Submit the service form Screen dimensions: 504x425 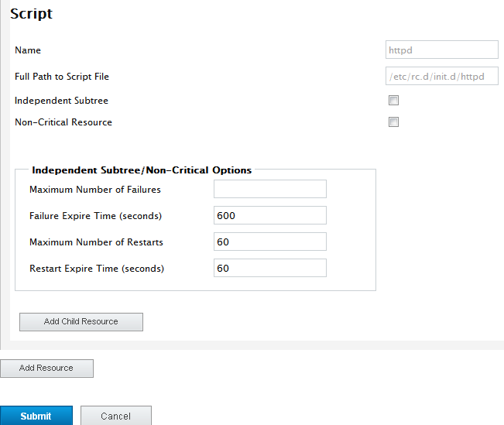tap(36, 416)
